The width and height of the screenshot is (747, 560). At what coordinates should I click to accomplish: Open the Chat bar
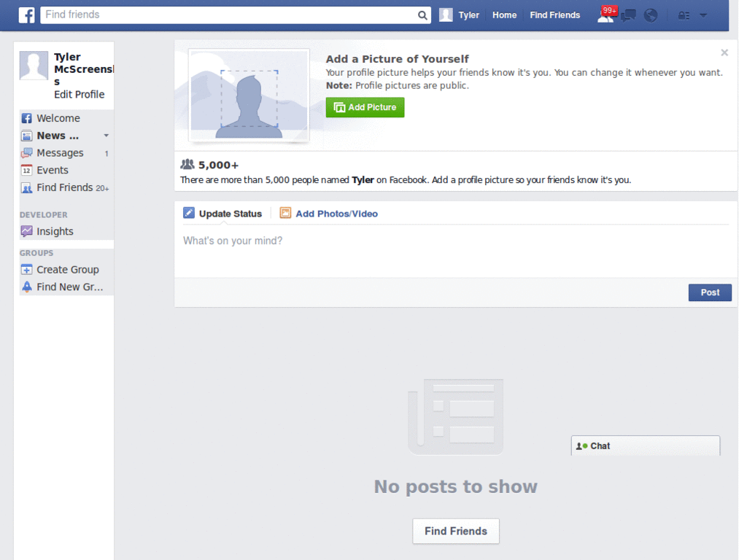(x=646, y=446)
